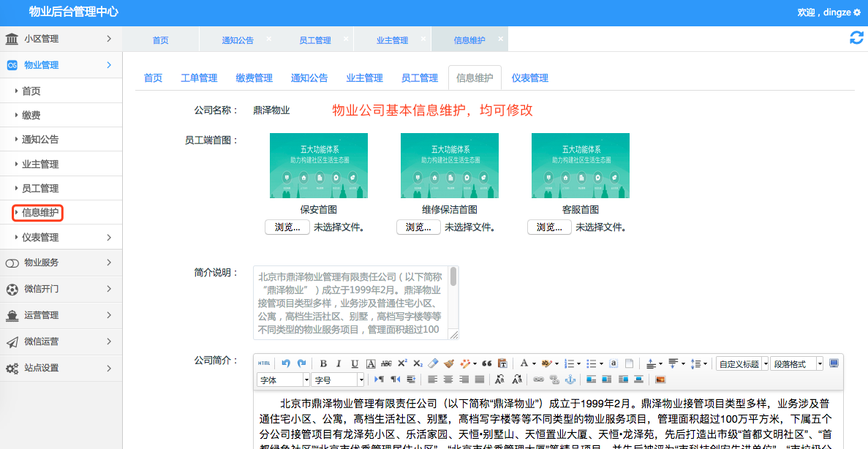Open the line spacing dropdown arrow
Screen dimensions: 868x449
pos(705,363)
